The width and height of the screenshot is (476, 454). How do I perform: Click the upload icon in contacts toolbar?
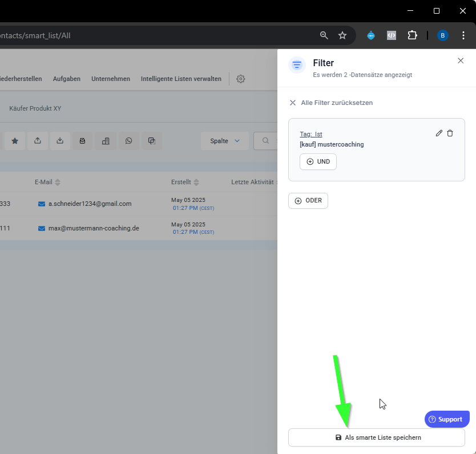37,141
